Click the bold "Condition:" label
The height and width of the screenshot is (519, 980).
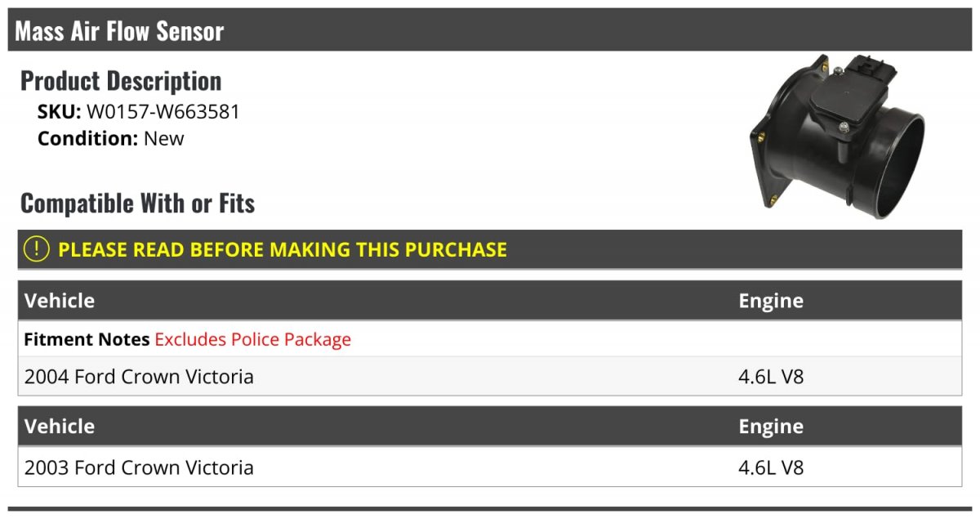[87, 138]
